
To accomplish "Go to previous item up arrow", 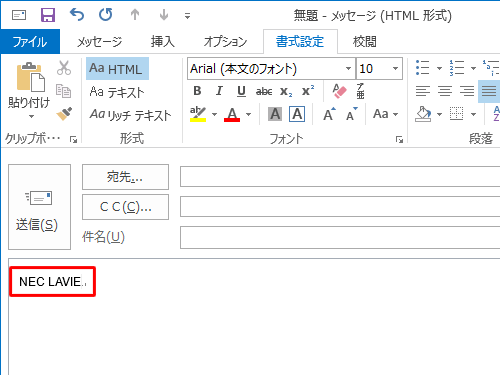I will click(135, 15).
